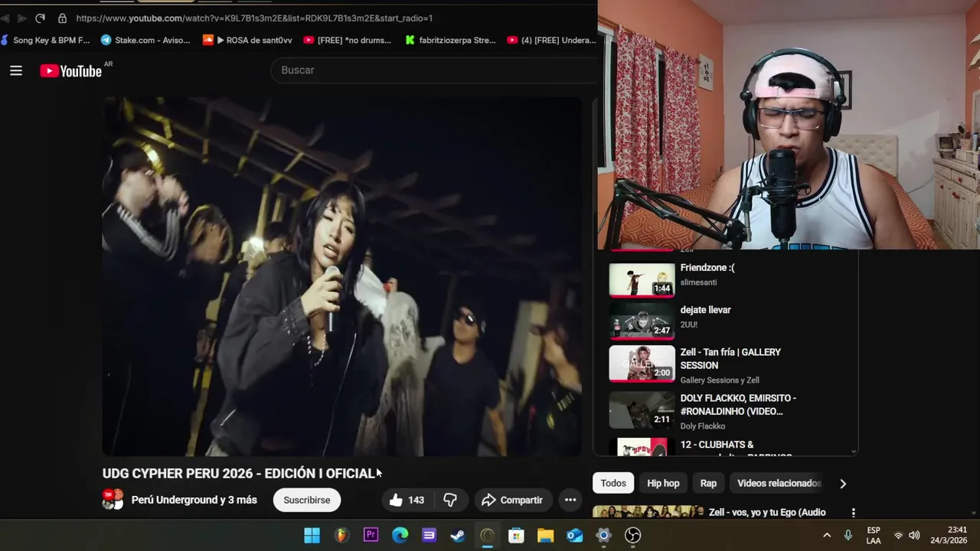Screen dimensions: 980x551
Task: Click the title Friendzone :(
Action: [707, 268]
